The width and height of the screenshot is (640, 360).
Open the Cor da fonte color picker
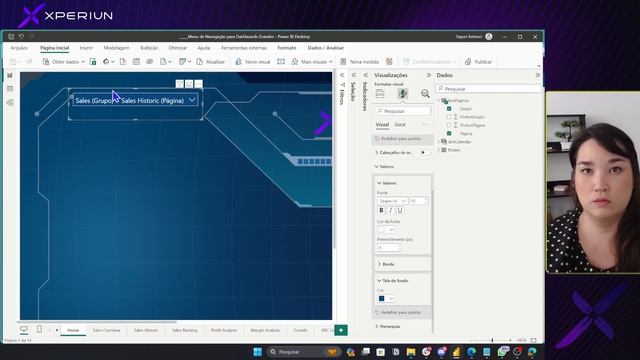pyautogui.click(x=386, y=230)
